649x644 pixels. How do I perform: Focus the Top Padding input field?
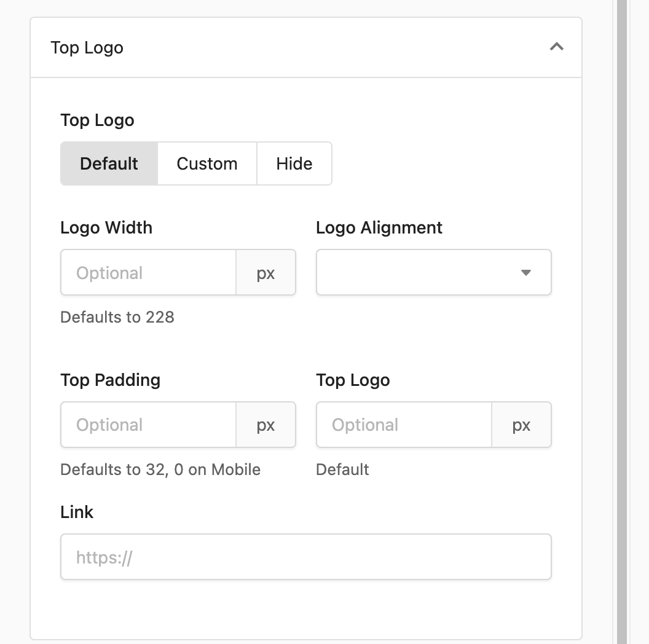148,425
